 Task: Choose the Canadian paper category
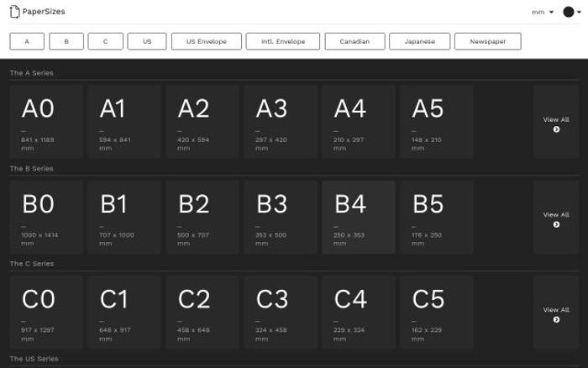click(354, 41)
